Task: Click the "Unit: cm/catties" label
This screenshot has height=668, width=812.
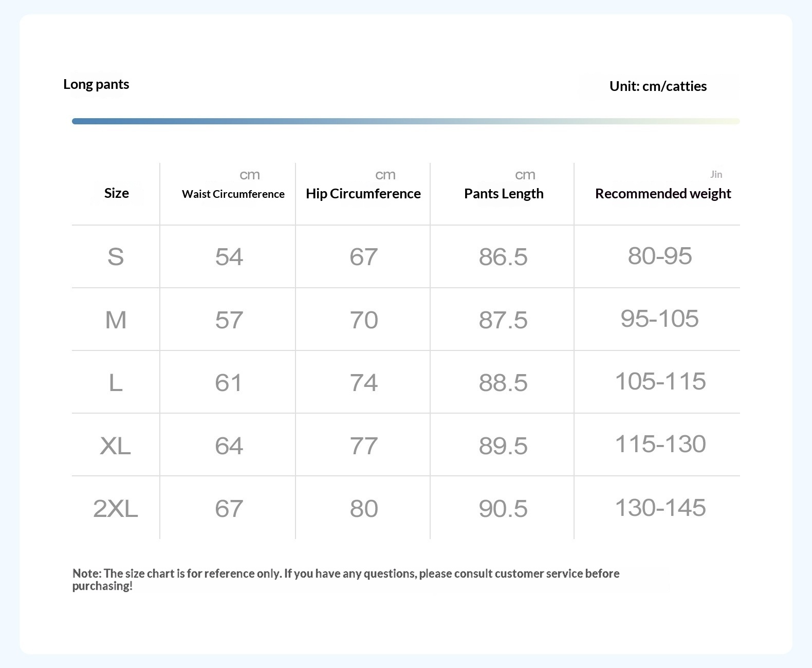Action: click(658, 86)
